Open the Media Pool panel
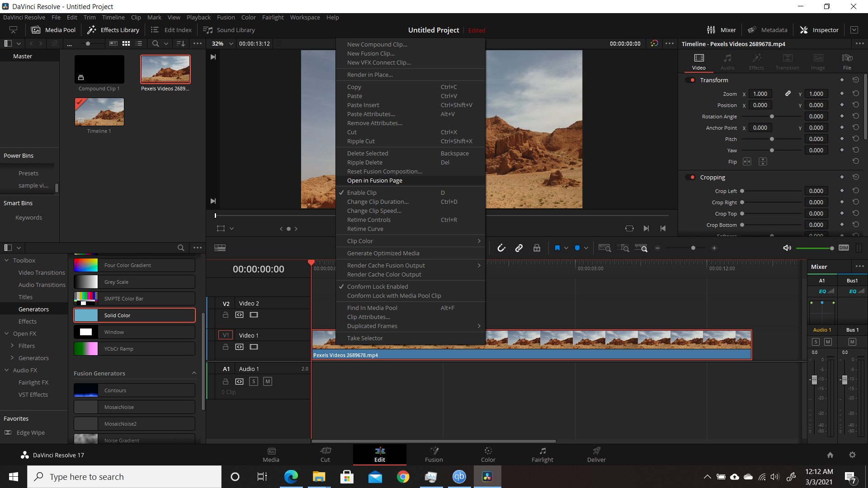The height and width of the screenshot is (488, 868). 53,30
